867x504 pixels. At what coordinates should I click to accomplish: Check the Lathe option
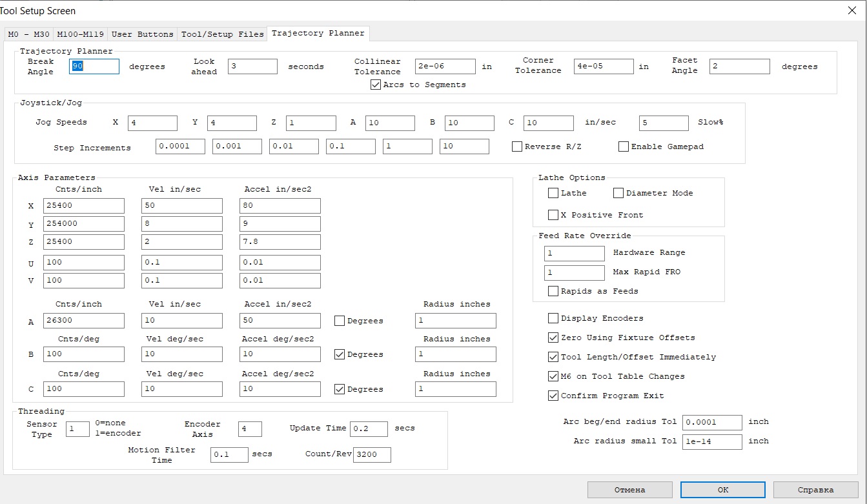[x=553, y=193]
